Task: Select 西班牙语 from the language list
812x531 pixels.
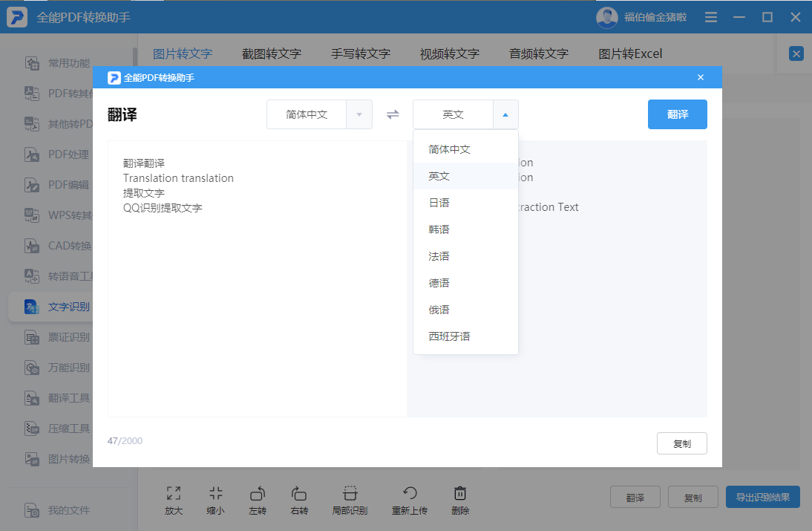Action: 465,336
